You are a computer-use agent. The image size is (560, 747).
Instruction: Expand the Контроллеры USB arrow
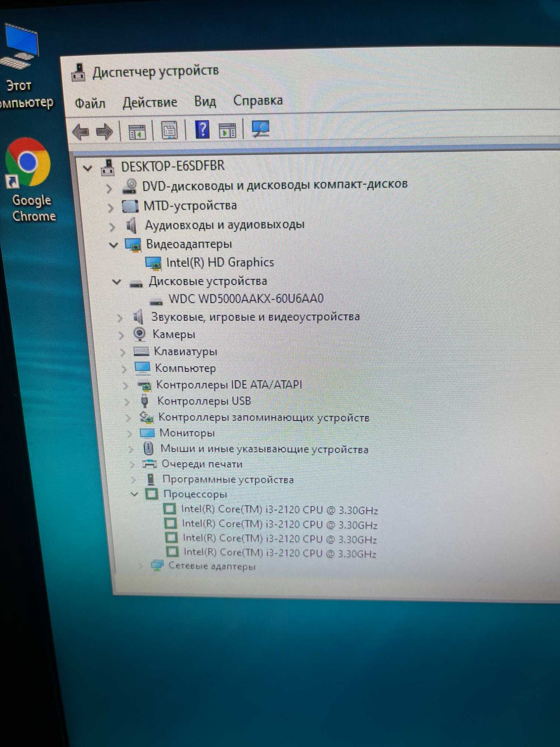[127, 402]
